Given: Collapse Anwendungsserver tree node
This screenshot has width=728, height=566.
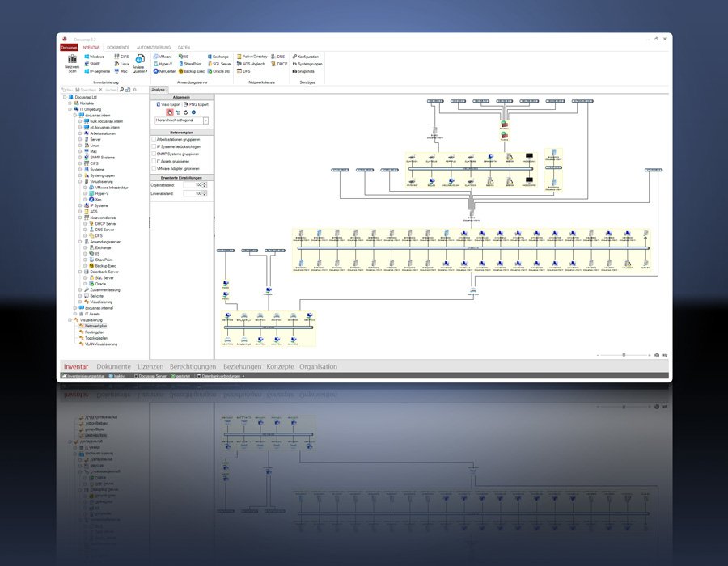Looking at the screenshot, I should tap(80, 242).
